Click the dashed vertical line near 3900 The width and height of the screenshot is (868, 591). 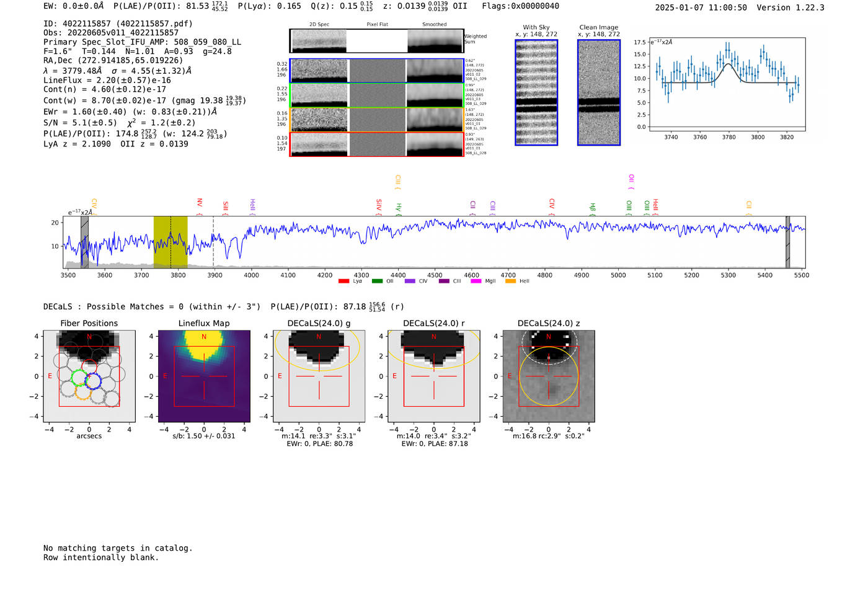(x=213, y=242)
